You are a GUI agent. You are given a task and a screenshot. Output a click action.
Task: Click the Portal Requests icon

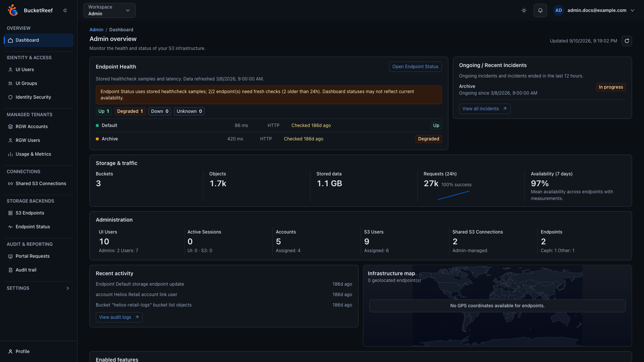[10, 256]
